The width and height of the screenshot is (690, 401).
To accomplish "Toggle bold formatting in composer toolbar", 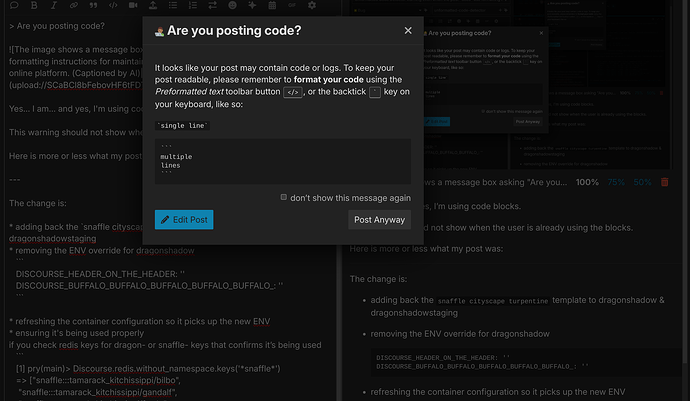I will point(34,5).
